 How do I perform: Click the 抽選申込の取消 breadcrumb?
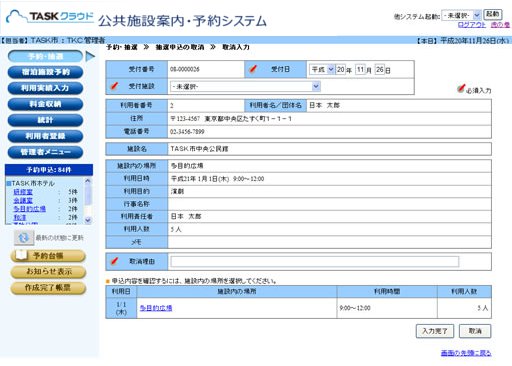tap(180, 47)
